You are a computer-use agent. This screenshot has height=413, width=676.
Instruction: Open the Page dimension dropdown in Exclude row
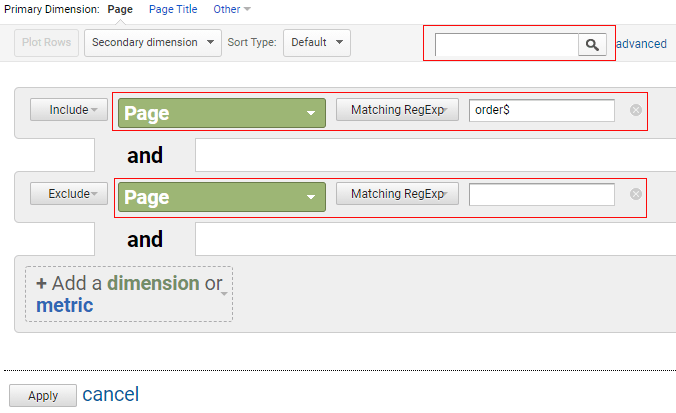pos(222,197)
